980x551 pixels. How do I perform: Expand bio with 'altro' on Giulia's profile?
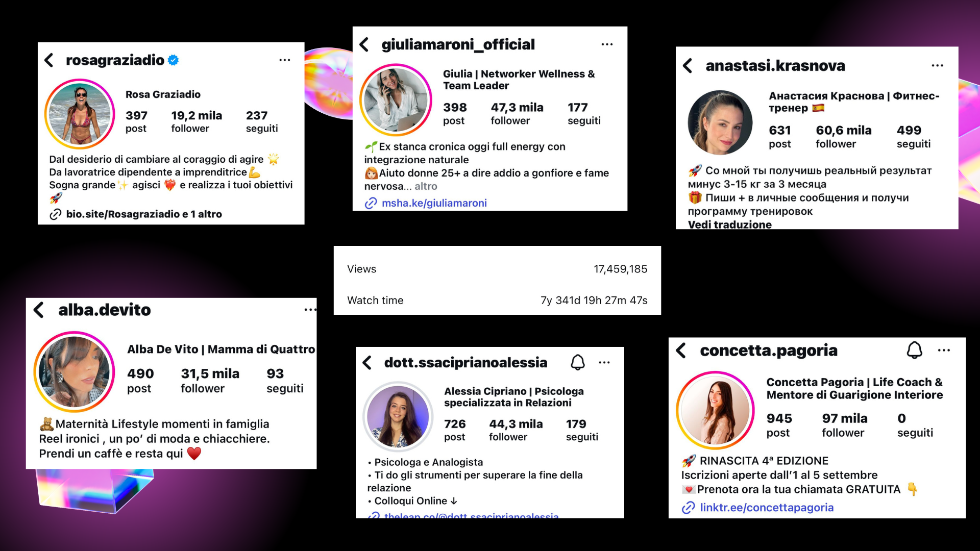426,186
